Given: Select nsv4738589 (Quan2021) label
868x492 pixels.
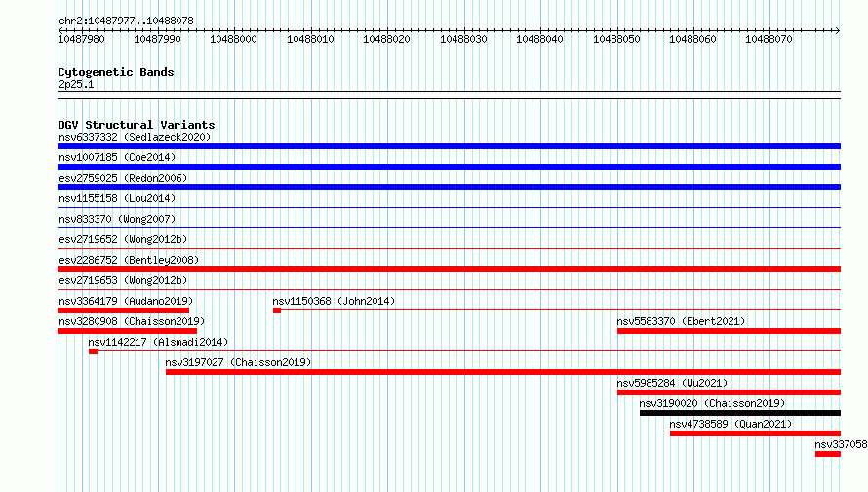Looking at the screenshot, I should pos(730,424).
